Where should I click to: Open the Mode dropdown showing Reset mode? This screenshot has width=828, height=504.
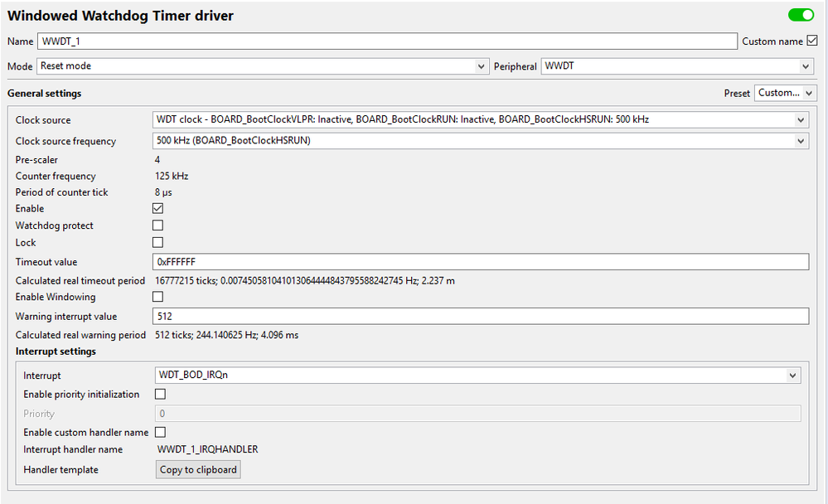pos(263,66)
